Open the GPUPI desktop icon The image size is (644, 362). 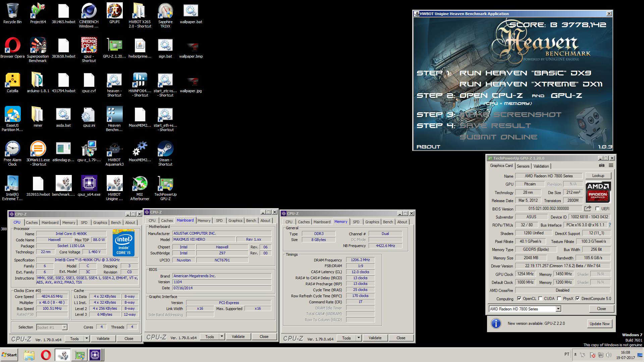click(x=114, y=13)
